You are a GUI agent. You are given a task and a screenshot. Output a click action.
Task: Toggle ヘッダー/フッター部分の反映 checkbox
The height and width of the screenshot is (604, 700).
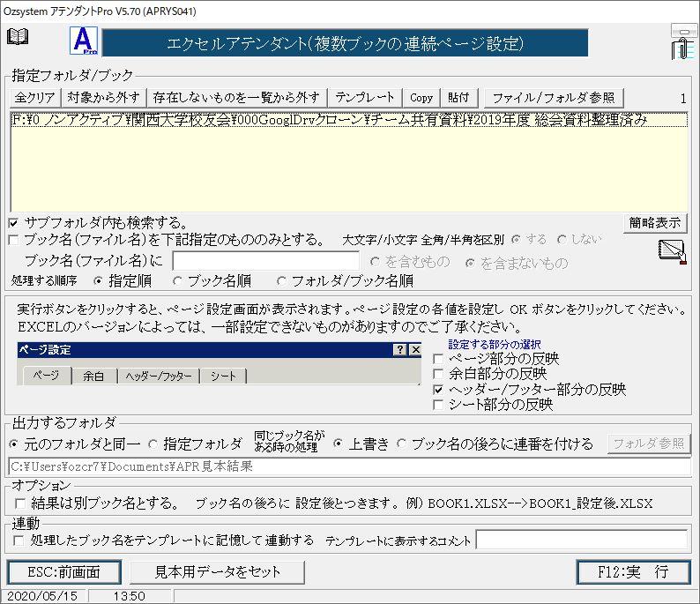tap(438, 390)
